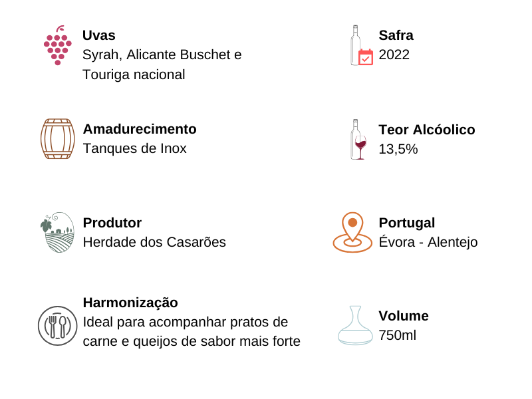Screen dimensions: 532x399
Task: Click the vineyard farm producer icon
Action: [x=57, y=232]
